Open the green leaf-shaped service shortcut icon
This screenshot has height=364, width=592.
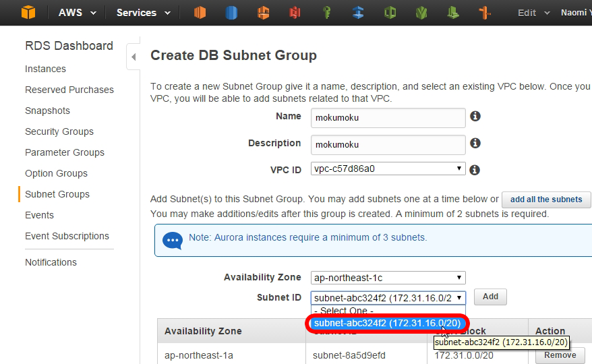tap(421, 13)
